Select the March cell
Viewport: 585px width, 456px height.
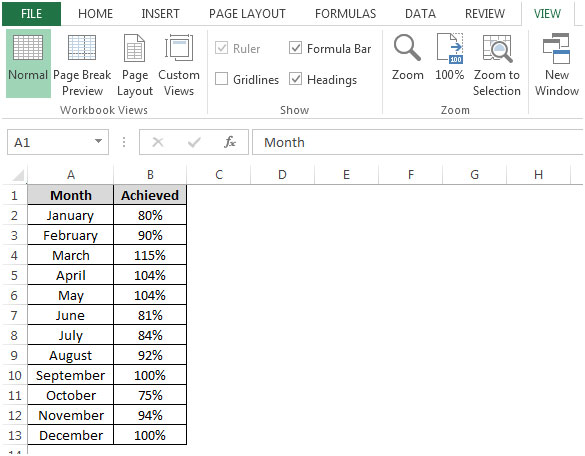click(71, 255)
